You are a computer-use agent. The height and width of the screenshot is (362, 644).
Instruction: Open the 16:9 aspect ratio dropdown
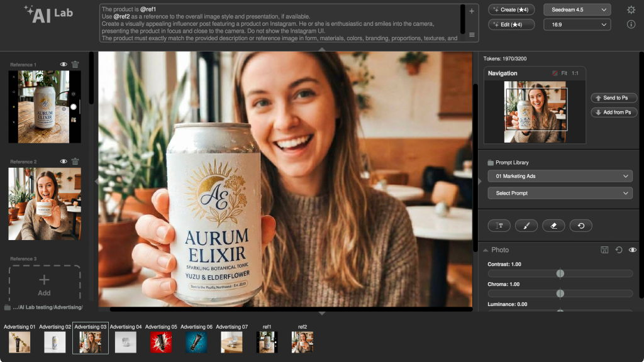coord(577,25)
